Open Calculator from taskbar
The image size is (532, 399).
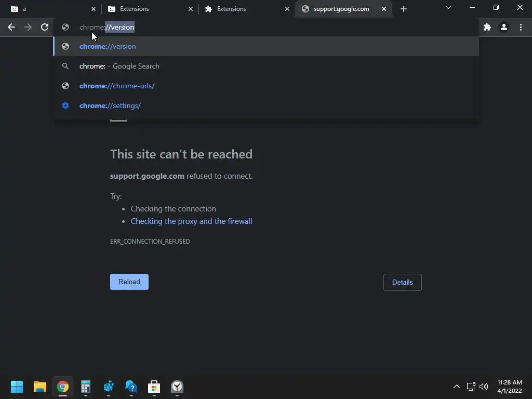point(86,387)
